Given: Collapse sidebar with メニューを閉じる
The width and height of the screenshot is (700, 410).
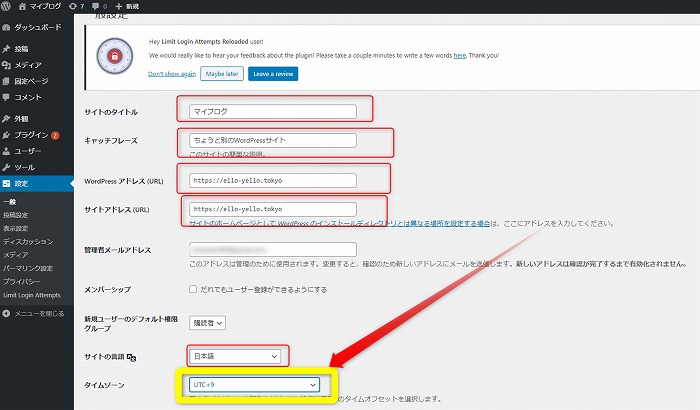Looking at the screenshot, I should point(40,313).
